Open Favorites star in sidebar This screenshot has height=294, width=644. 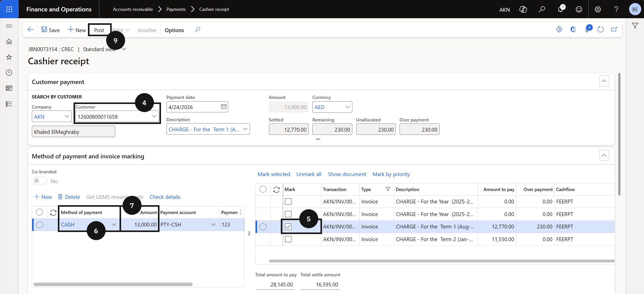pos(9,57)
